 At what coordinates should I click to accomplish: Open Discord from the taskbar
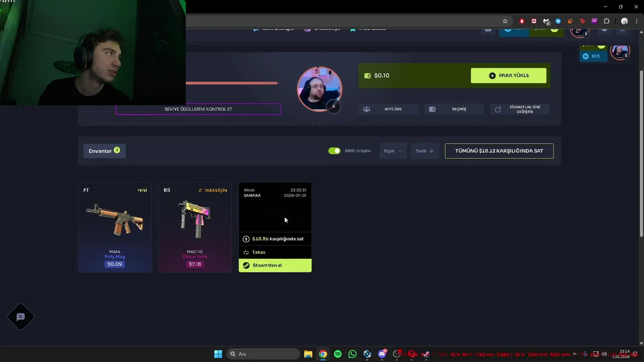(382, 354)
